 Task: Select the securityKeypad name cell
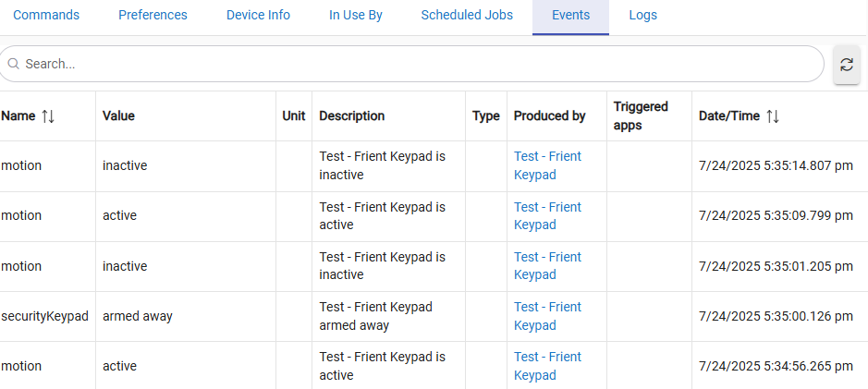[44, 316]
